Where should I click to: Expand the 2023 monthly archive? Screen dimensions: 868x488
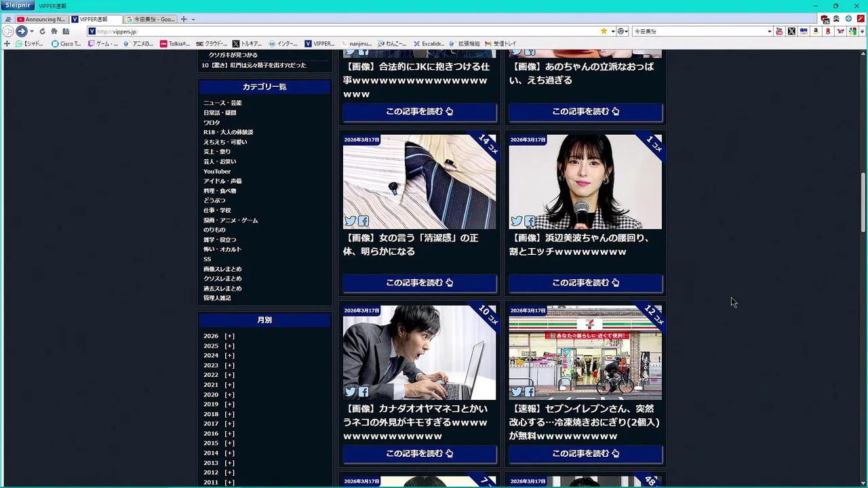[230, 365]
